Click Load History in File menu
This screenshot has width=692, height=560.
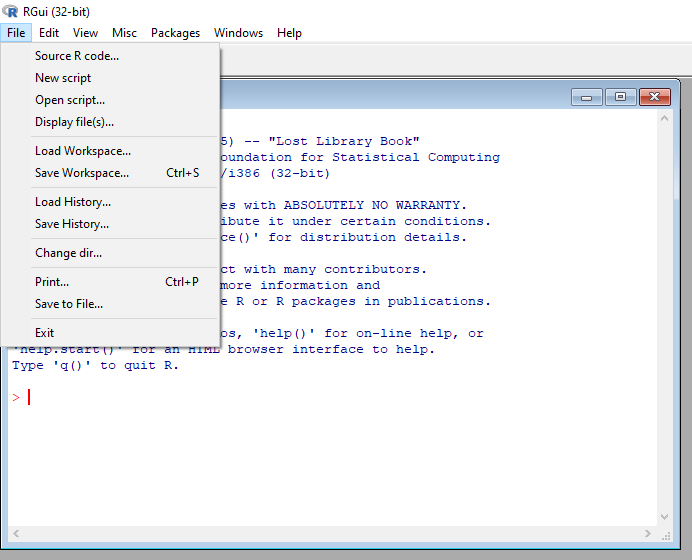pos(73,202)
